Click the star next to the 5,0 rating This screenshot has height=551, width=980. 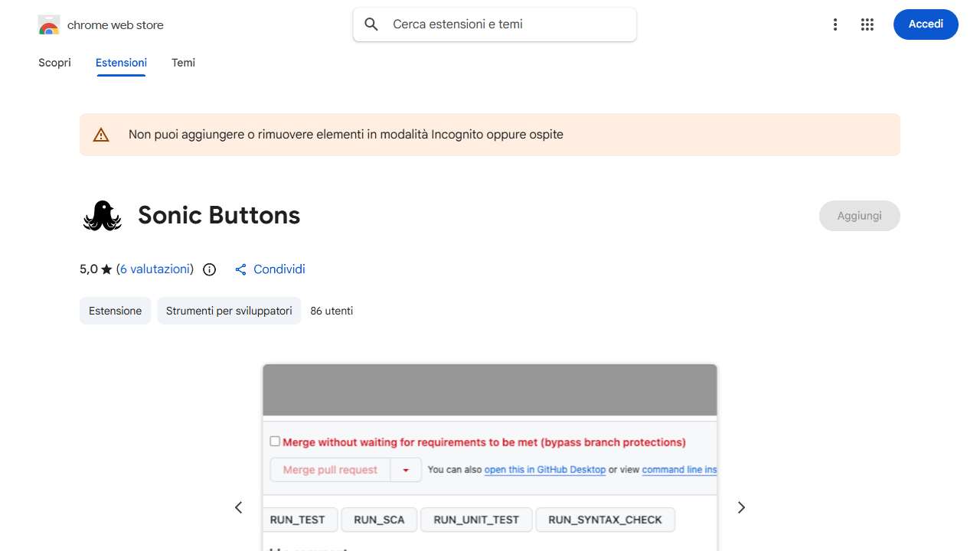(x=106, y=269)
